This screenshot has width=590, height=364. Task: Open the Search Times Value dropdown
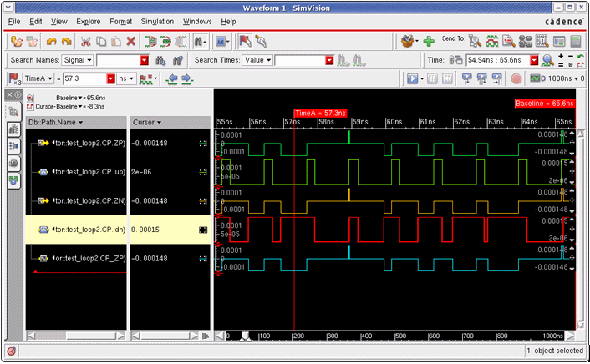[257, 60]
